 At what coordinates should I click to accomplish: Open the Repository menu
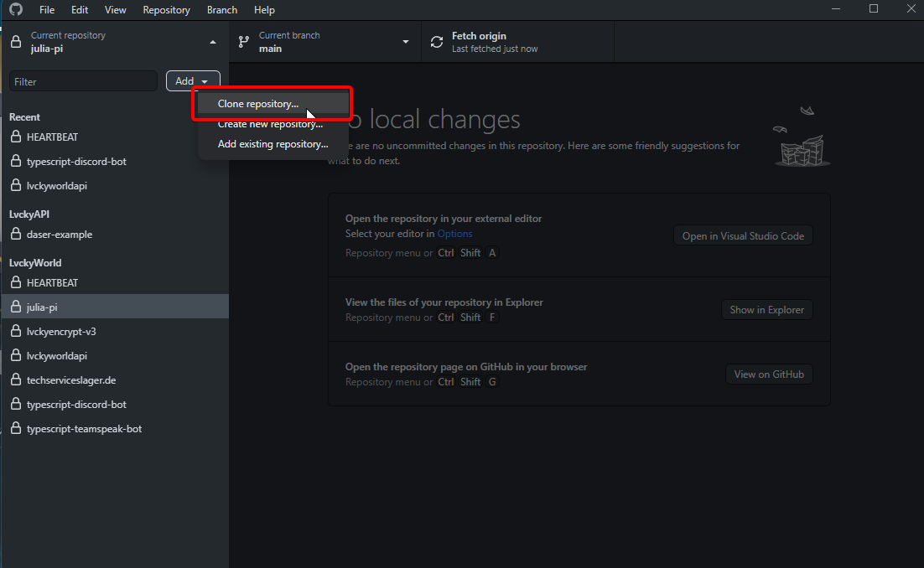click(x=166, y=10)
